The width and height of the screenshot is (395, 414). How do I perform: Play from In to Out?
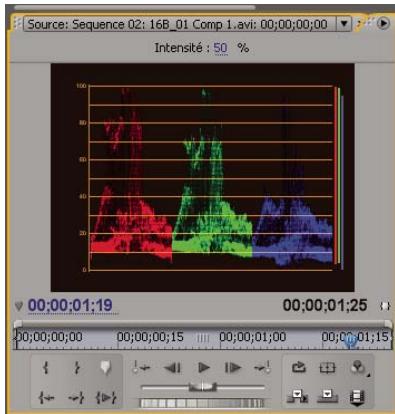(x=106, y=397)
